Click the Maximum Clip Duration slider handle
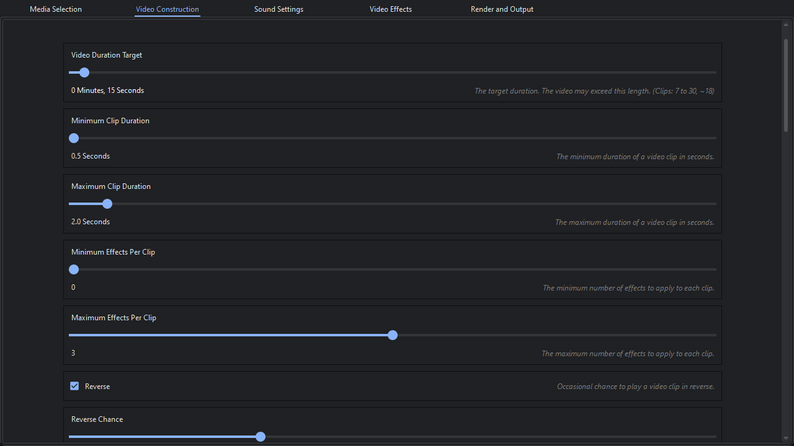Screen dimensions: 794x446 click(x=107, y=204)
